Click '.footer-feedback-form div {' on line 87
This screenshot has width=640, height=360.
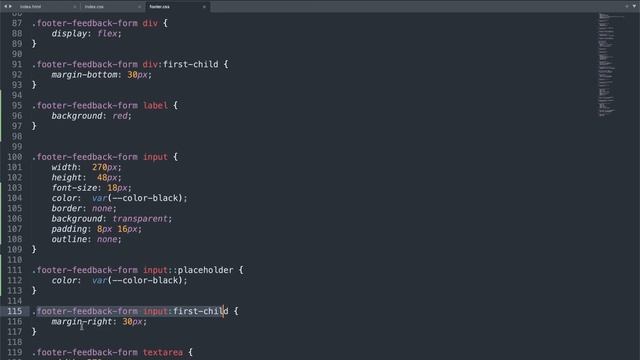pyautogui.click(x=100, y=23)
